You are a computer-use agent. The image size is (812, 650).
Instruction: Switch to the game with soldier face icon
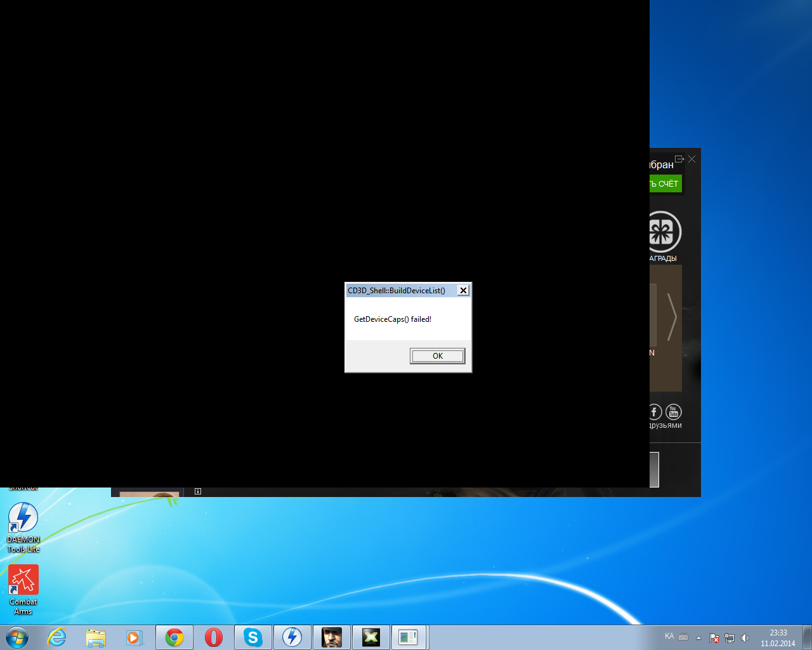[x=331, y=637]
